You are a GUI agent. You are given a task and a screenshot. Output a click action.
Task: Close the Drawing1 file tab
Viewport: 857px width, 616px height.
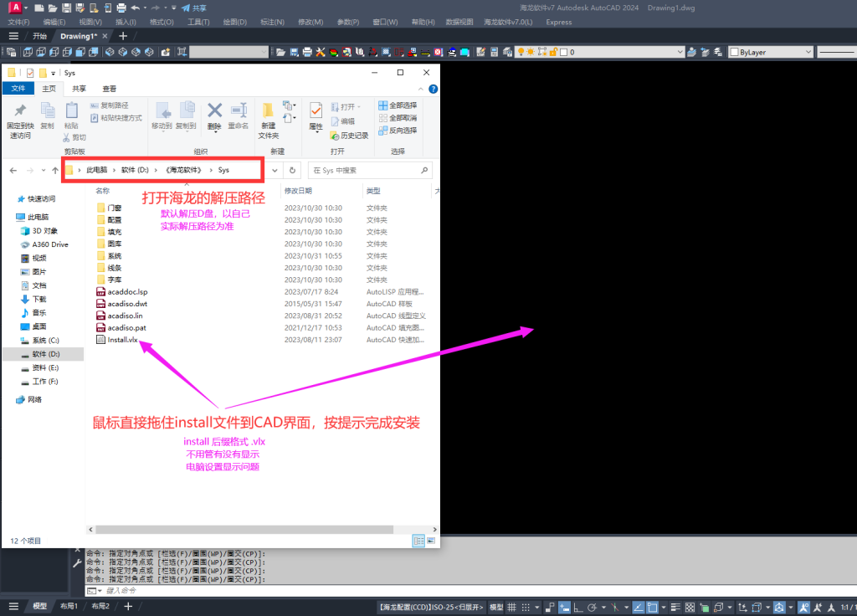[x=105, y=36]
